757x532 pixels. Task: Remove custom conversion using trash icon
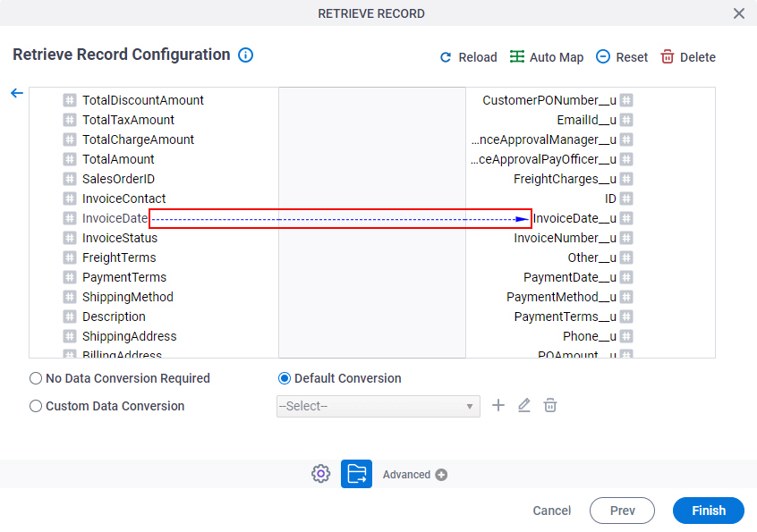pyautogui.click(x=550, y=406)
